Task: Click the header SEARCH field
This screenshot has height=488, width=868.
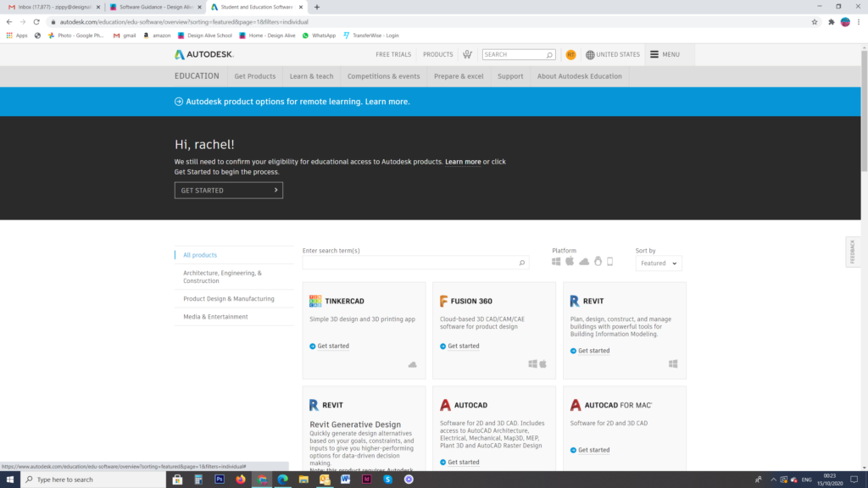Action: pos(518,55)
